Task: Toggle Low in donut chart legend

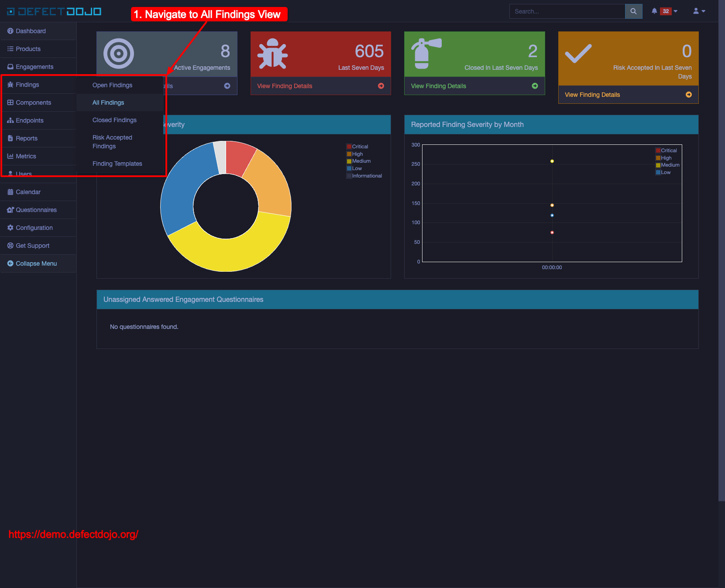Action: click(354, 168)
